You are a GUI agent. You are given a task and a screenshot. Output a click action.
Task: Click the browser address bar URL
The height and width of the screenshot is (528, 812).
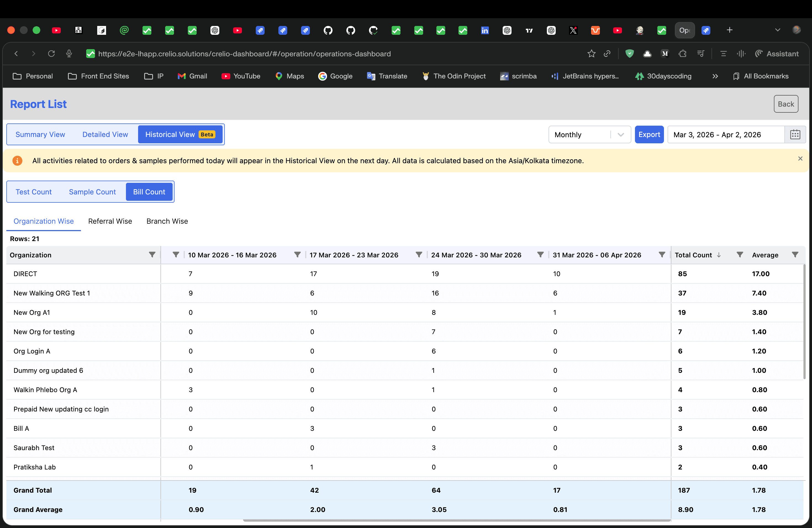click(244, 54)
